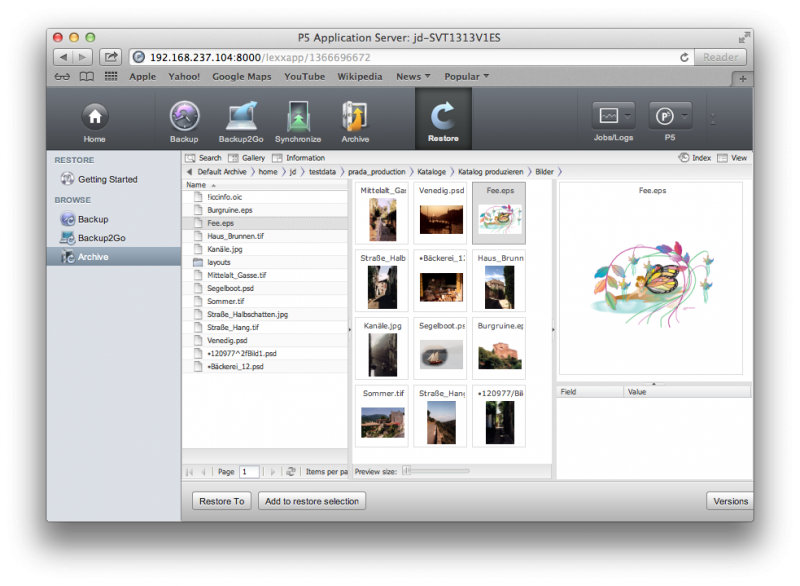
Task: Select the Burgruine.eps file row
Action: (x=265, y=210)
